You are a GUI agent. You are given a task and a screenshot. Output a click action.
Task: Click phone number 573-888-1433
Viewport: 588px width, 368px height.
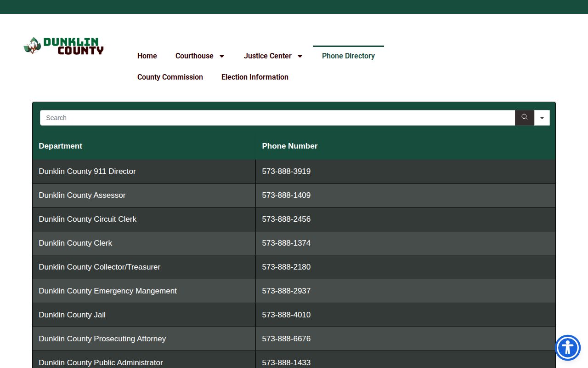click(x=286, y=362)
